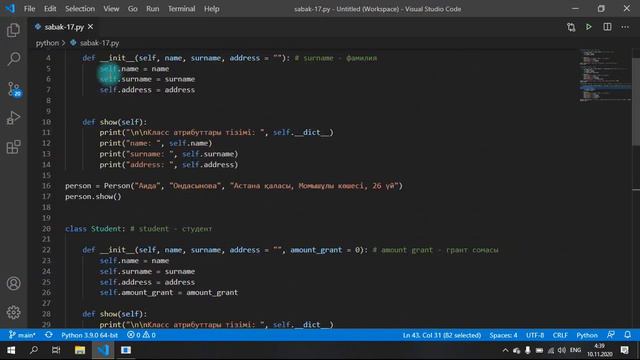Open the Explorer view in activity bar

[13, 30]
